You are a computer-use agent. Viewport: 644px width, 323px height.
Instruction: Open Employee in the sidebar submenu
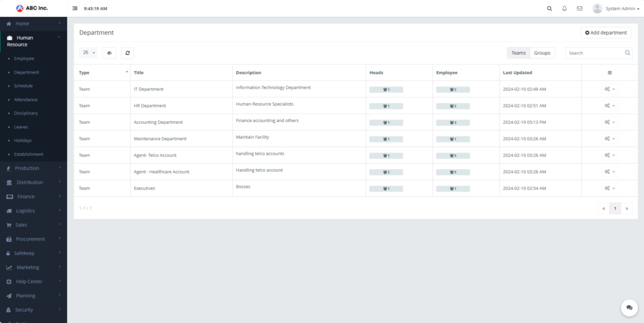(24, 58)
